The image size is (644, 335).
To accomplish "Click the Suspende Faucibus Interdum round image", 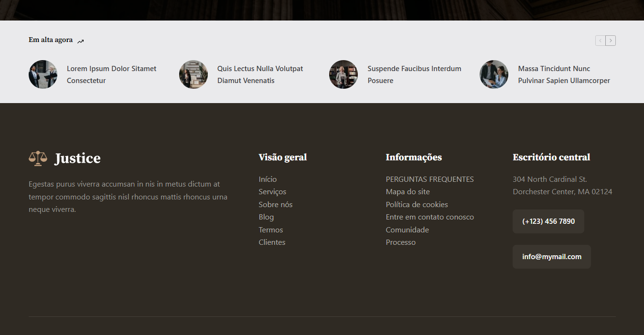I will [x=343, y=74].
